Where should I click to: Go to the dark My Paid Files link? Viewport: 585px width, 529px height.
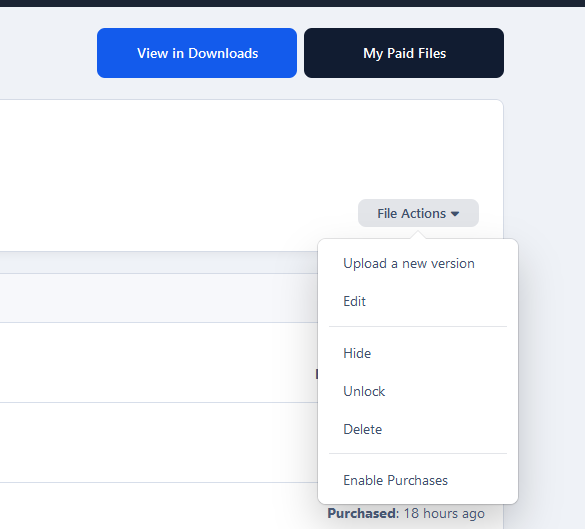coord(404,53)
